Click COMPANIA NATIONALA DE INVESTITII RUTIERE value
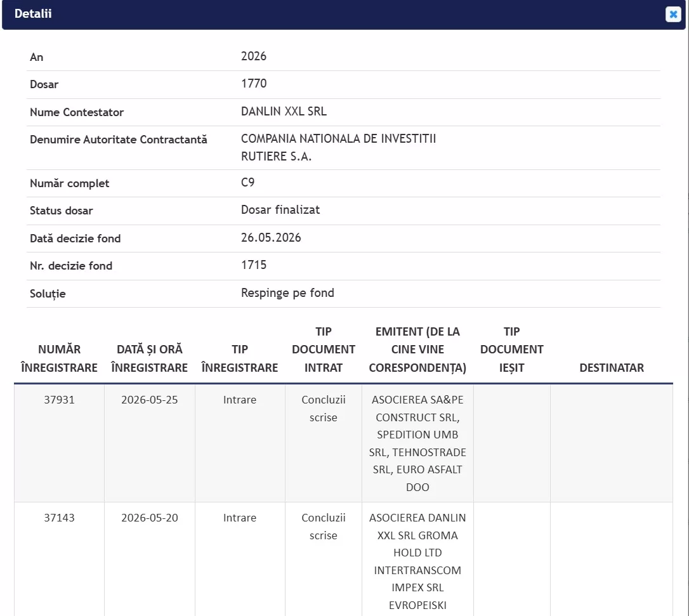 [x=338, y=148]
